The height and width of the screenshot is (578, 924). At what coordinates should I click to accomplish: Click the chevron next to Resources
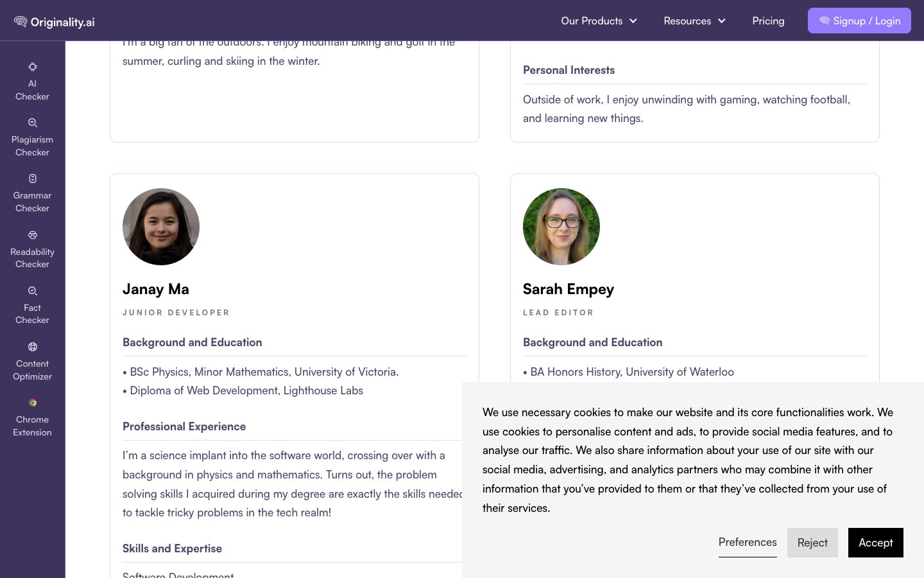pyautogui.click(x=722, y=21)
